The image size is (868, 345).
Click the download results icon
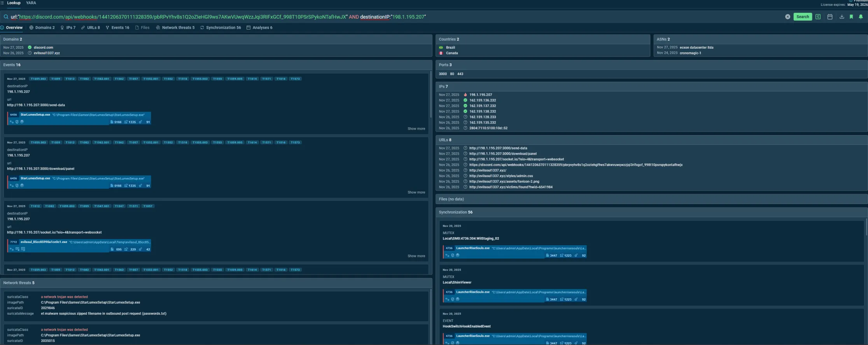842,17
